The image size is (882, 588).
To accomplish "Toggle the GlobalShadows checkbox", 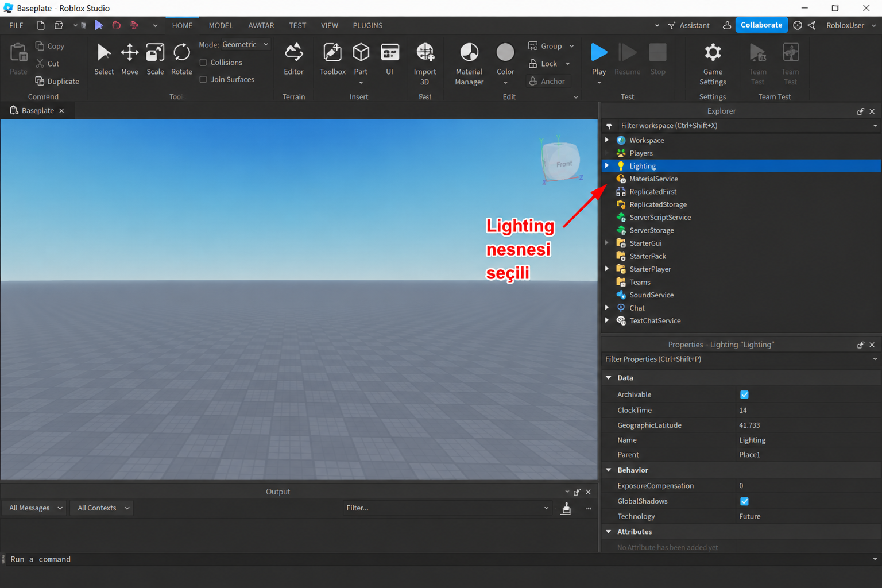I will coord(744,501).
